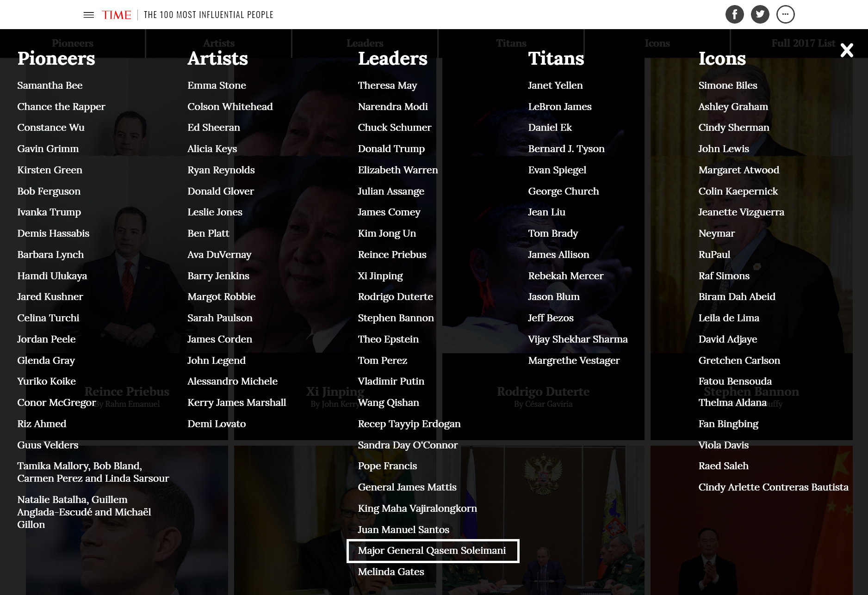The image size is (868, 595).
Task: Select Janet Yellen
Action: [555, 86]
